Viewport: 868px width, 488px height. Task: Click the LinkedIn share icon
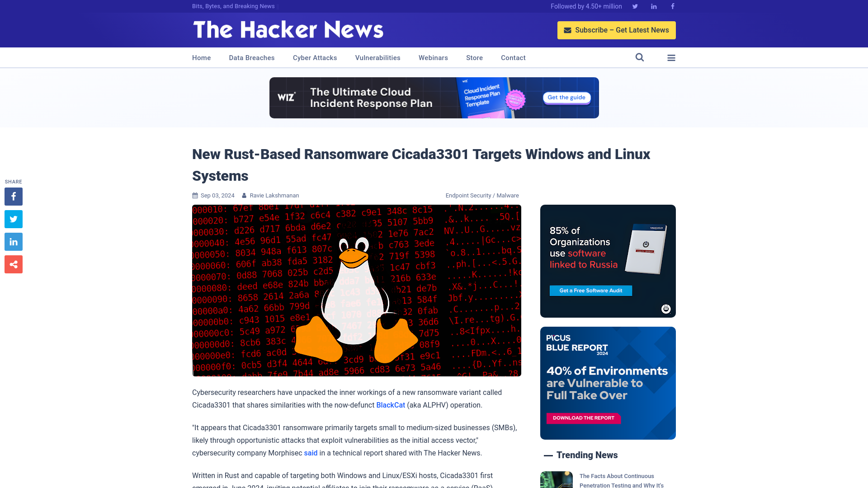tap(13, 241)
